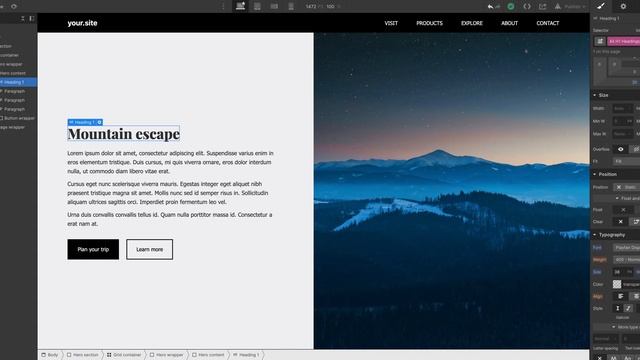Click the Mountain escape heading on canvas
The image size is (640, 360).
(124, 133)
